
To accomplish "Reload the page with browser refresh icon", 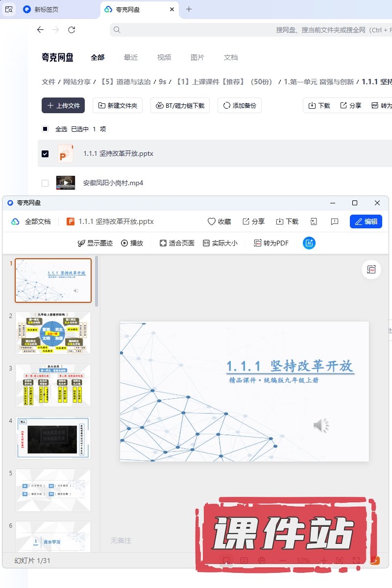I will click(72, 30).
